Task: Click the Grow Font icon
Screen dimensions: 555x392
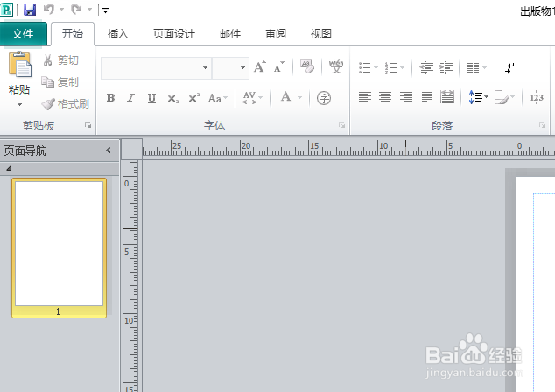Action: coord(260,66)
